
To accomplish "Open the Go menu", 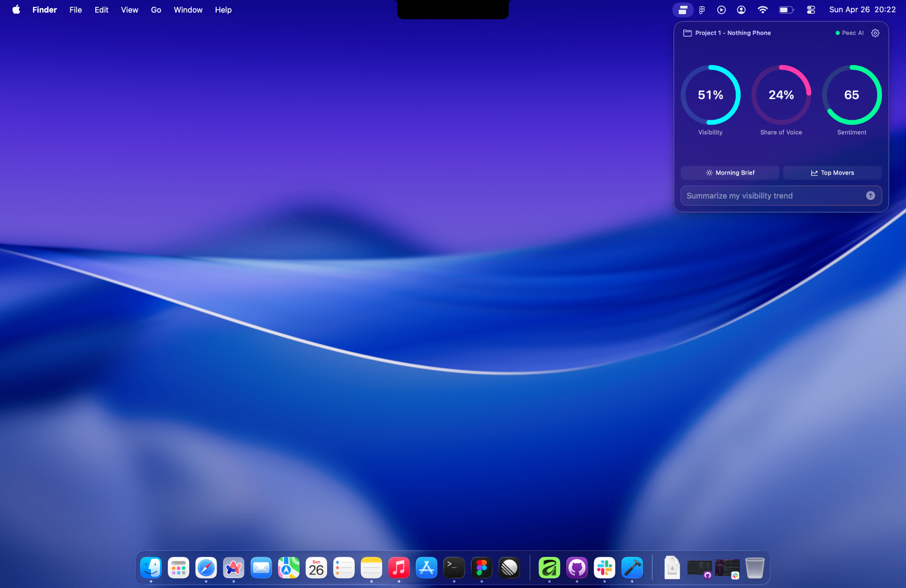I will (x=156, y=10).
